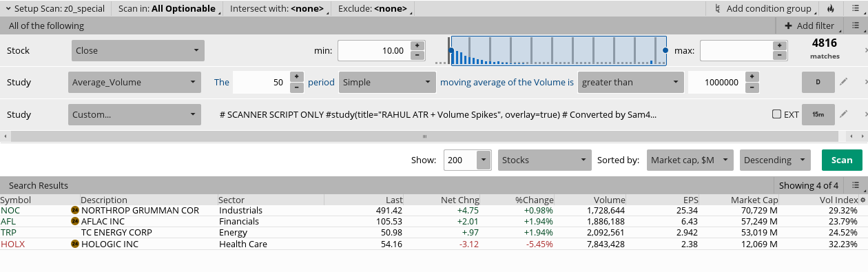Click the flame icon in top toolbar
Viewport: 868px width, 272px height.
[x=830, y=9]
